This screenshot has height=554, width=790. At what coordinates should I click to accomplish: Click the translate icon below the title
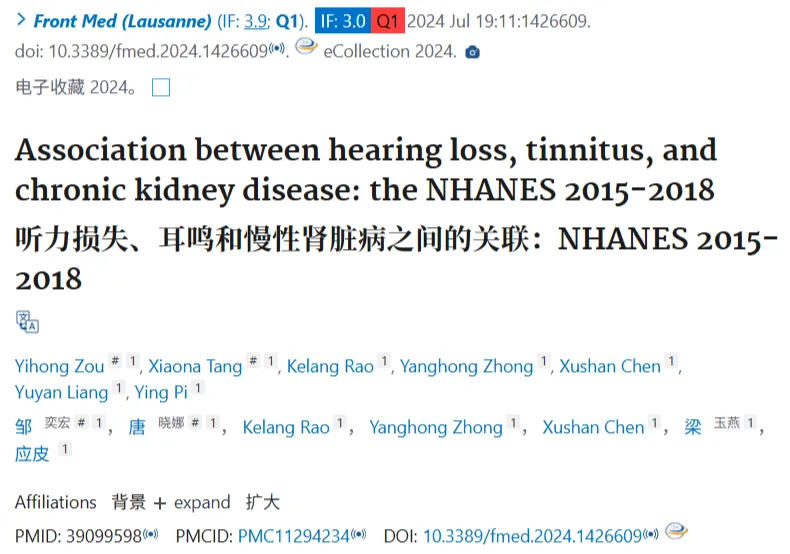pos(27,322)
